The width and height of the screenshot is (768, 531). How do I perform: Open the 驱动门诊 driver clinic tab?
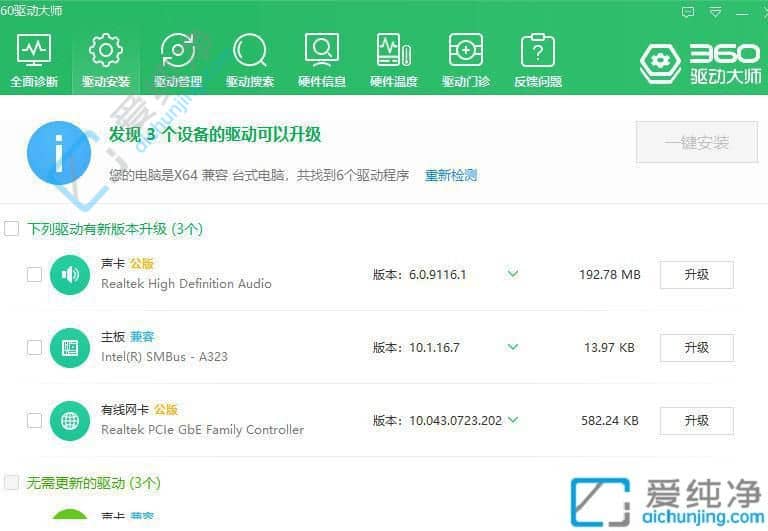[x=466, y=61]
